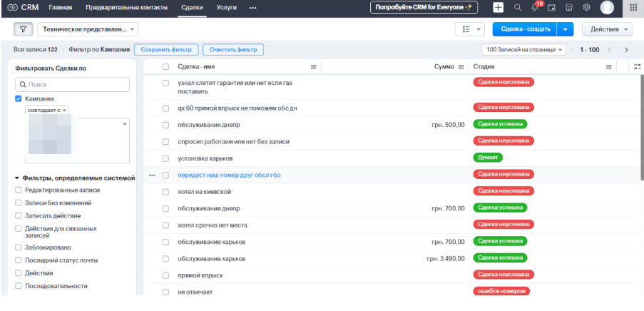Screen dimensions: 644x311
Task: Expand the campaign value selector arrow
Action: (125, 124)
